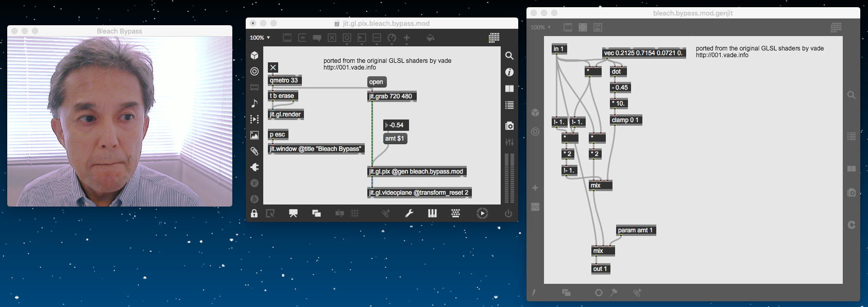
Task: Open the Vizzie 'v' modules in patcher sidebar
Action: pos(254,183)
